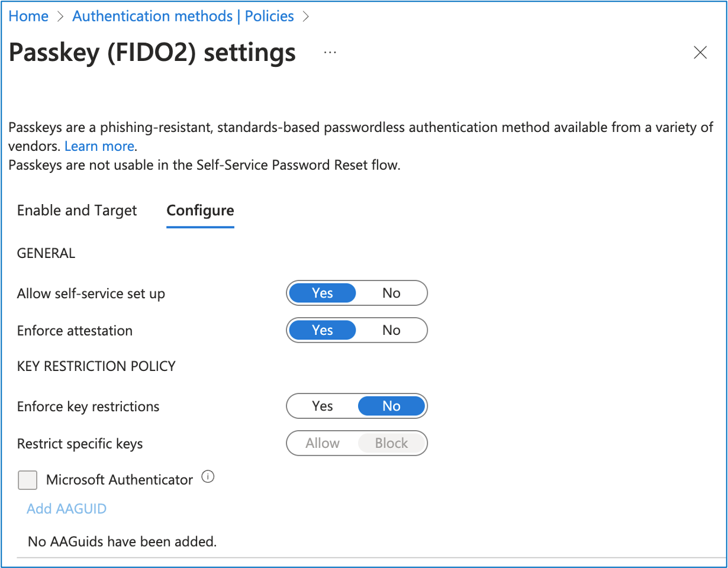The image size is (728, 568).
Task: Set Restrict specific keys to Block
Action: coord(392,443)
